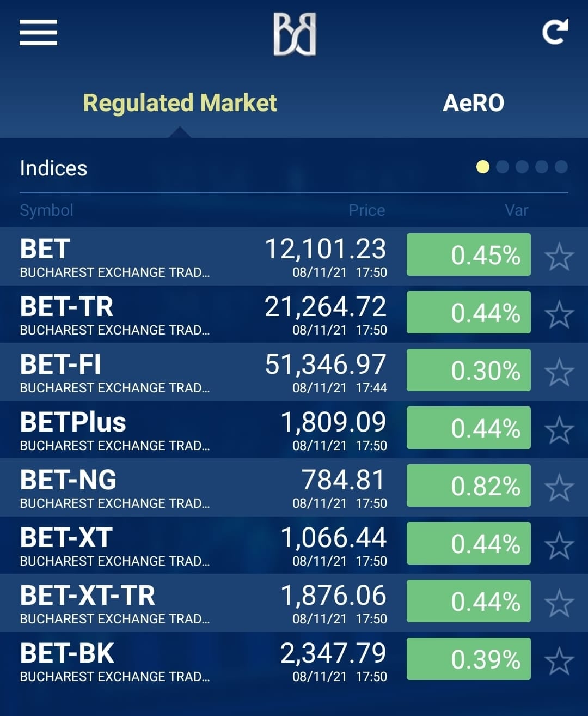Tap the refresh arrow icon

click(x=555, y=31)
